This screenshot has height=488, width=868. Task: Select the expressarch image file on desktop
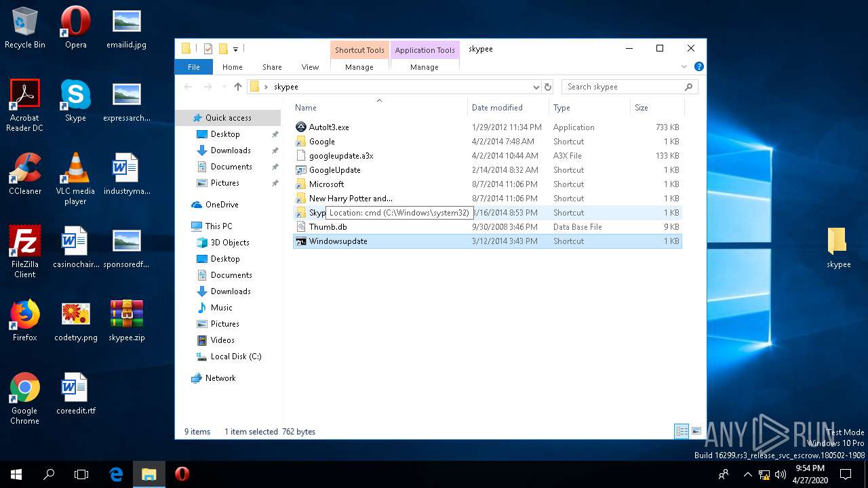tap(126, 100)
